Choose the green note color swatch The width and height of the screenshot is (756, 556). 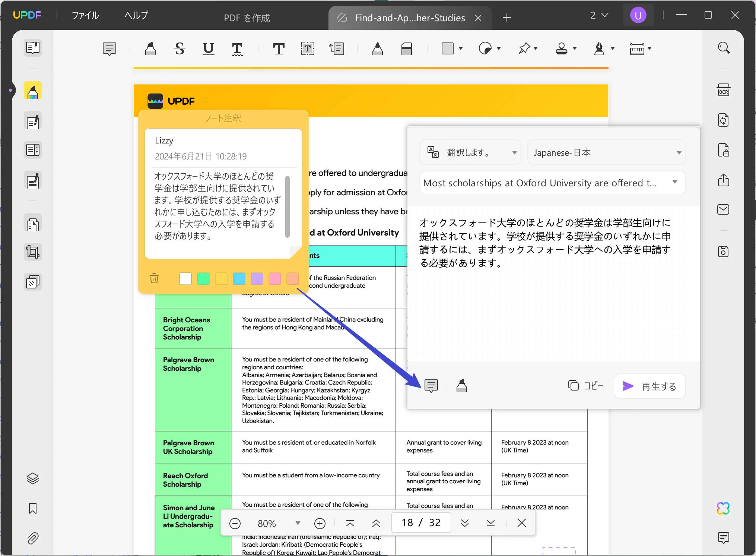(203, 278)
